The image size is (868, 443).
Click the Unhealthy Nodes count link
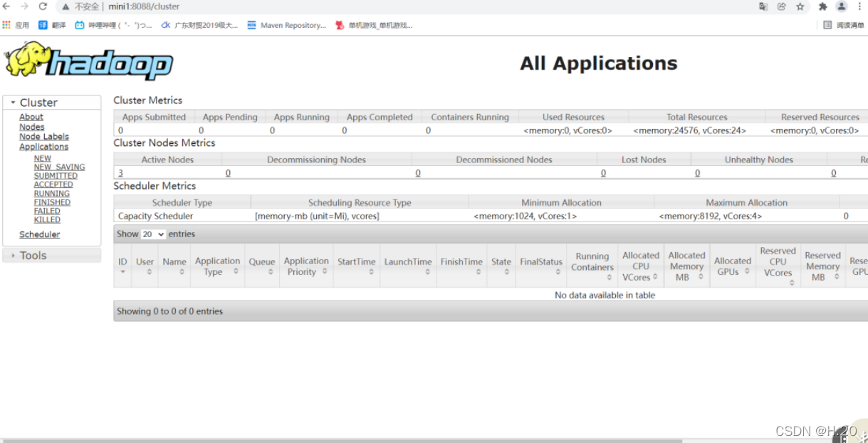tap(697, 173)
